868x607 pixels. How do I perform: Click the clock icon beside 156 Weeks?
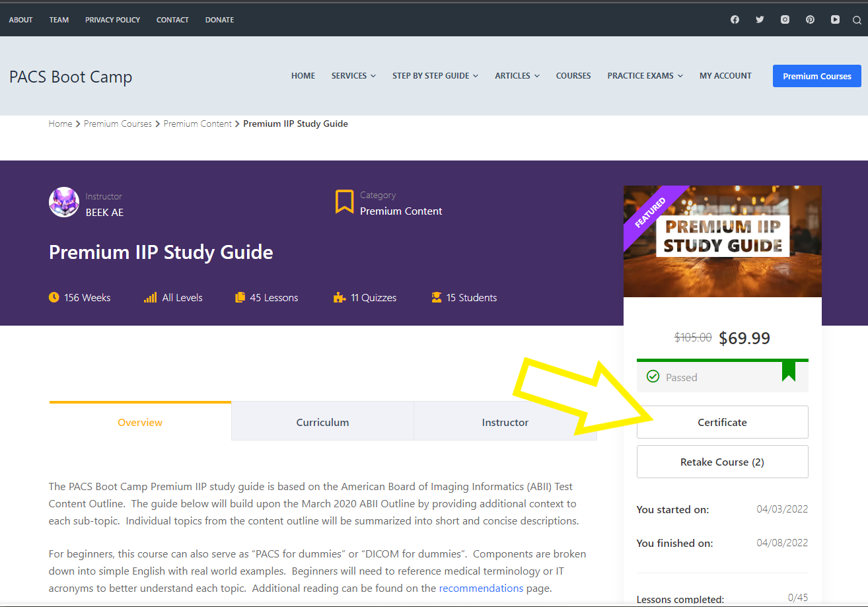coord(54,297)
